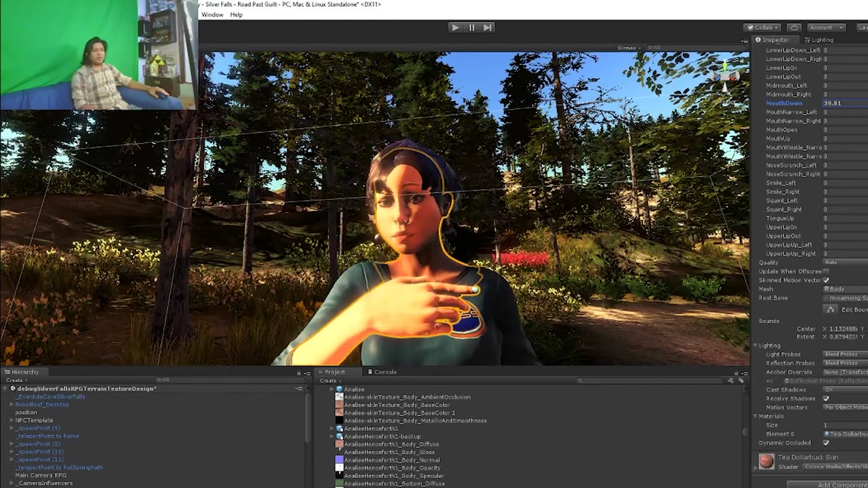Expand the Broadleaf_Desktop hierarchy item
The width and height of the screenshot is (868, 488).
(x=12, y=405)
